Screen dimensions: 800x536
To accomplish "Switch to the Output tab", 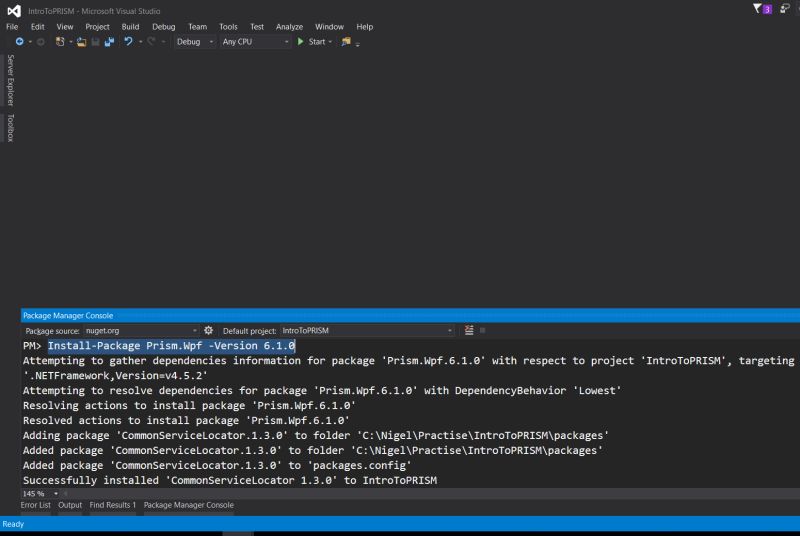I will (70, 505).
